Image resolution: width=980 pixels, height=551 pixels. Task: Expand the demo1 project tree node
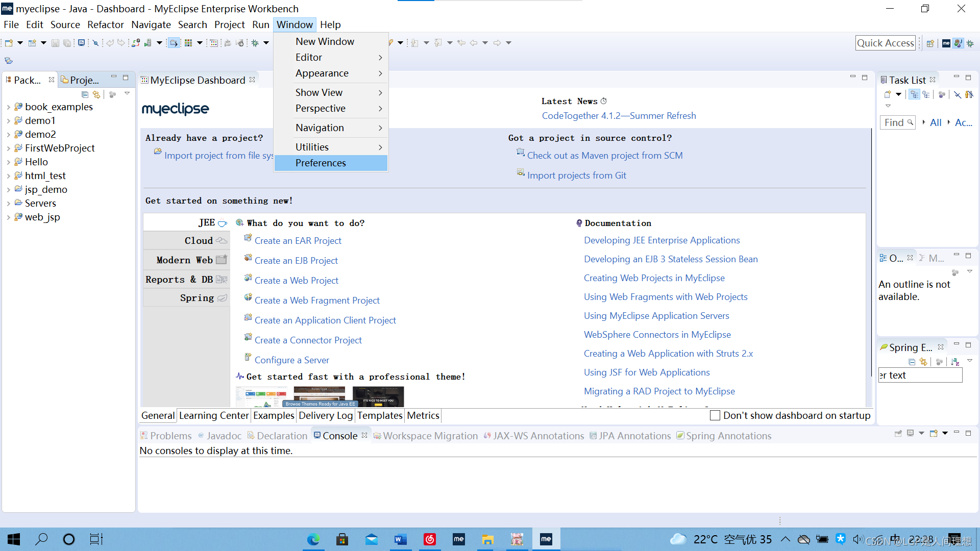pos(8,121)
